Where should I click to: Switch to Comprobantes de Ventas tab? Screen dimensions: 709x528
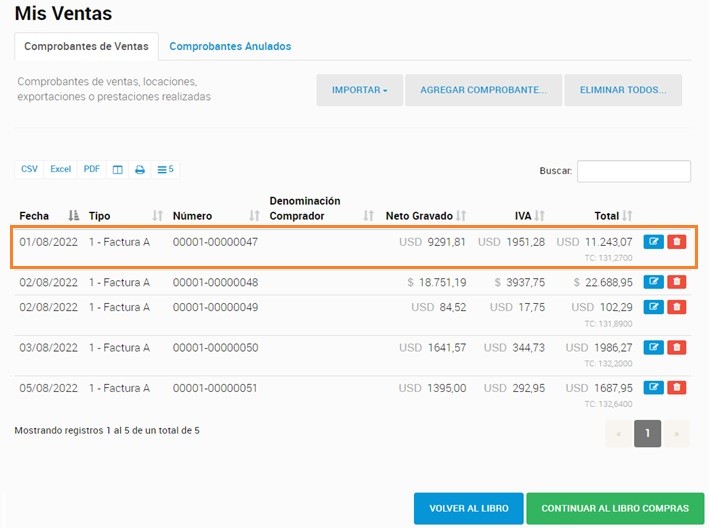(x=86, y=46)
